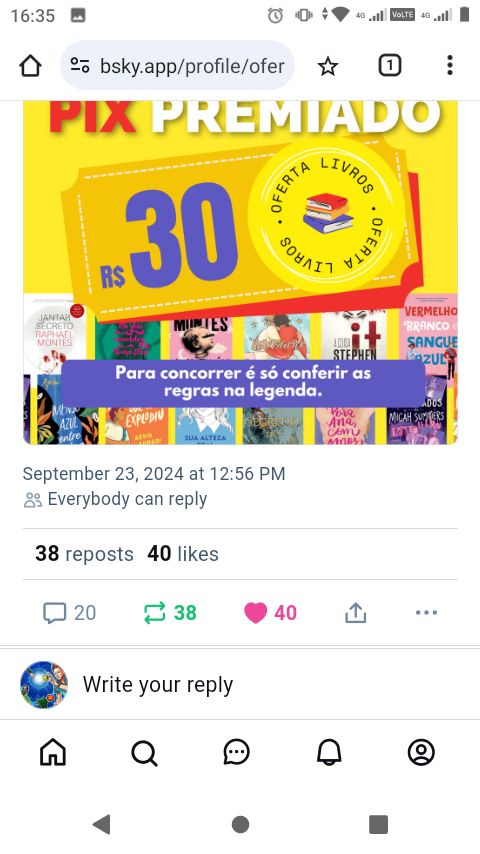This screenshot has width=480, height=854.
Task: Go to Chrome's home page icon
Action: tap(31, 66)
